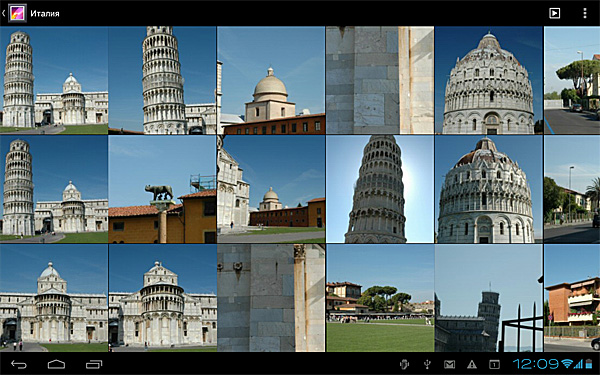Open the Recent Apps navigation button
This screenshot has width=600, height=375.
(x=94, y=364)
